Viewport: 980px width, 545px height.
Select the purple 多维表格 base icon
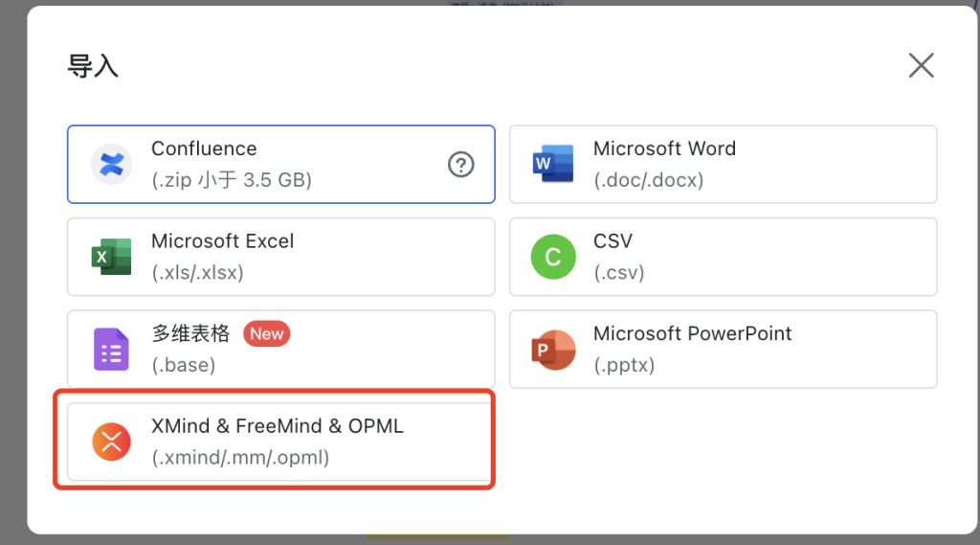point(111,350)
